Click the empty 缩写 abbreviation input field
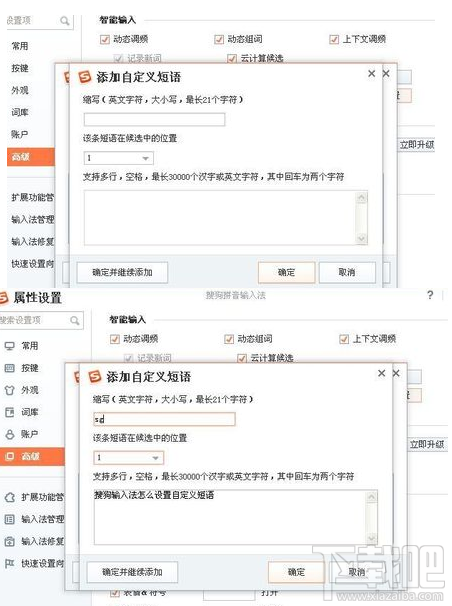The image size is (452, 606). tap(155, 119)
